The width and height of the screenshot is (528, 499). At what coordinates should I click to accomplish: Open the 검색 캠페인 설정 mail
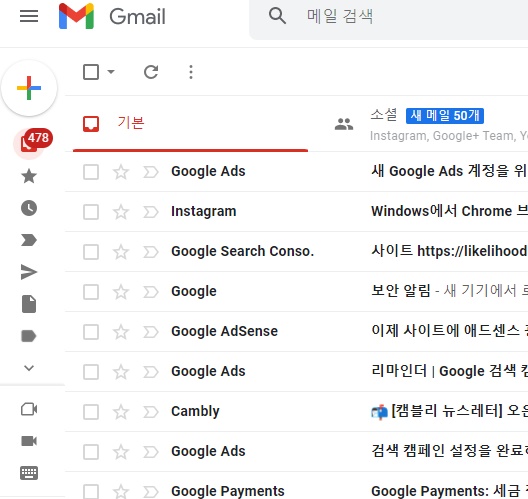(x=449, y=451)
